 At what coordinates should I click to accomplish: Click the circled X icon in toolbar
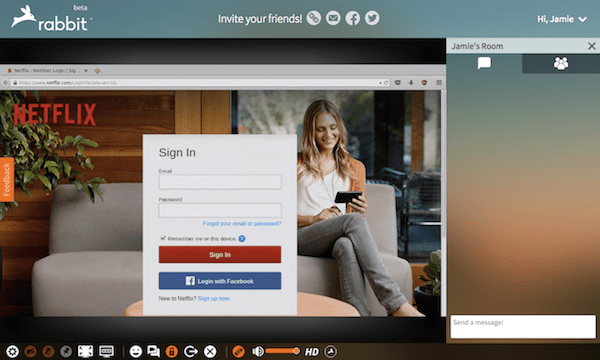[x=210, y=351]
